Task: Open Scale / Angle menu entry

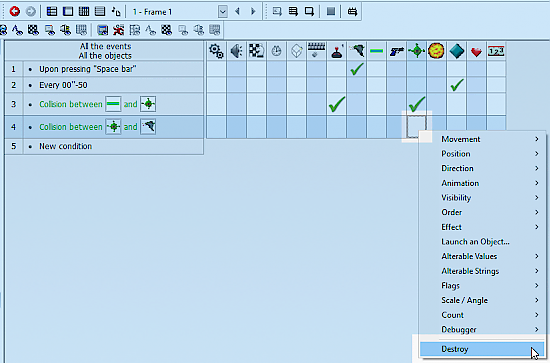Action: click(483, 300)
